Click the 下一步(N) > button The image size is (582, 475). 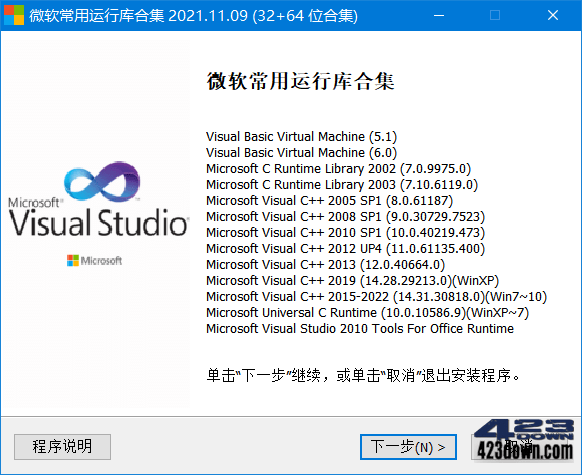point(408,447)
